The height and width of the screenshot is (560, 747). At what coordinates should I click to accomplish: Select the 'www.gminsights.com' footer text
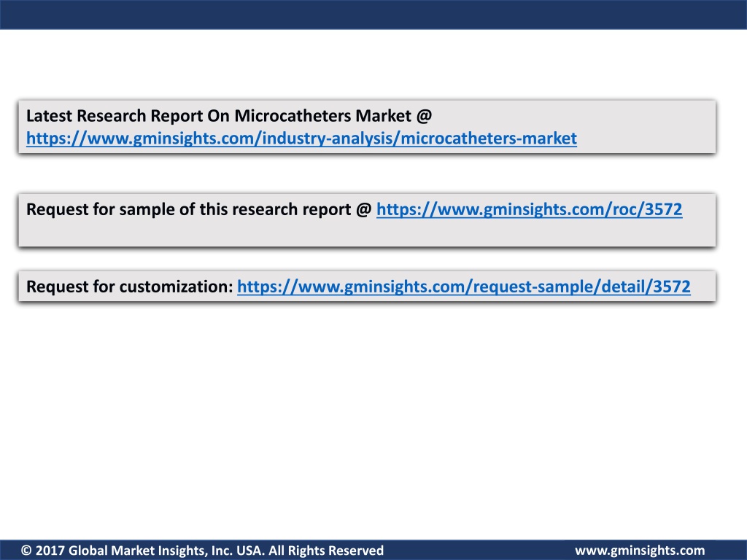tap(640, 551)
